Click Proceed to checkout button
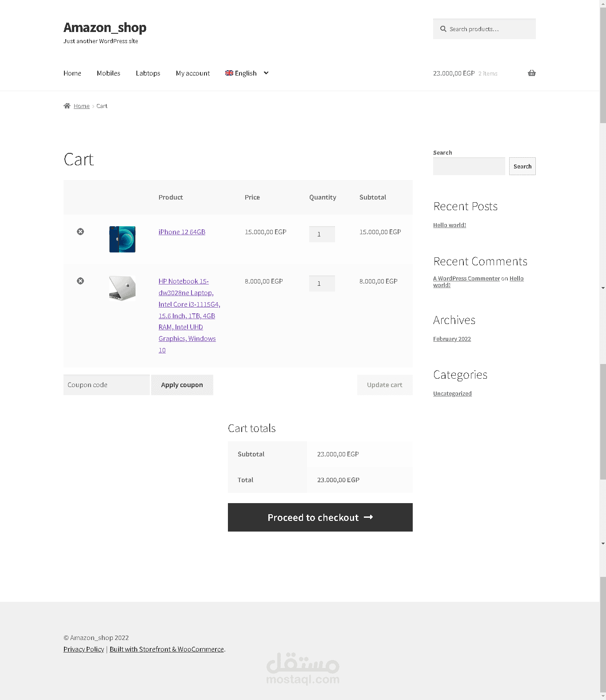606x700 pixels. pos(320,517)
